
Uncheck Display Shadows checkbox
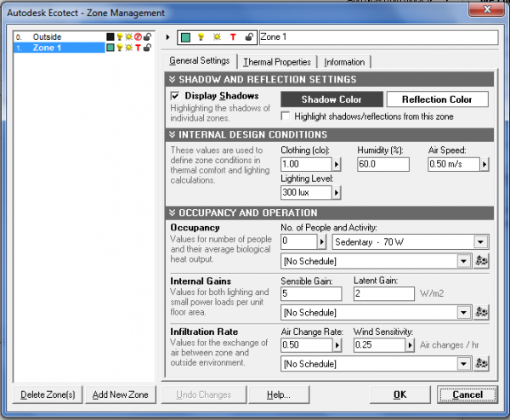point(175,95)
